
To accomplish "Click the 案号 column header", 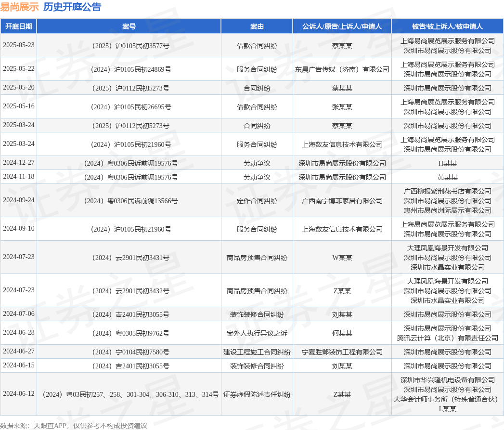I will (x=129, y=26).
